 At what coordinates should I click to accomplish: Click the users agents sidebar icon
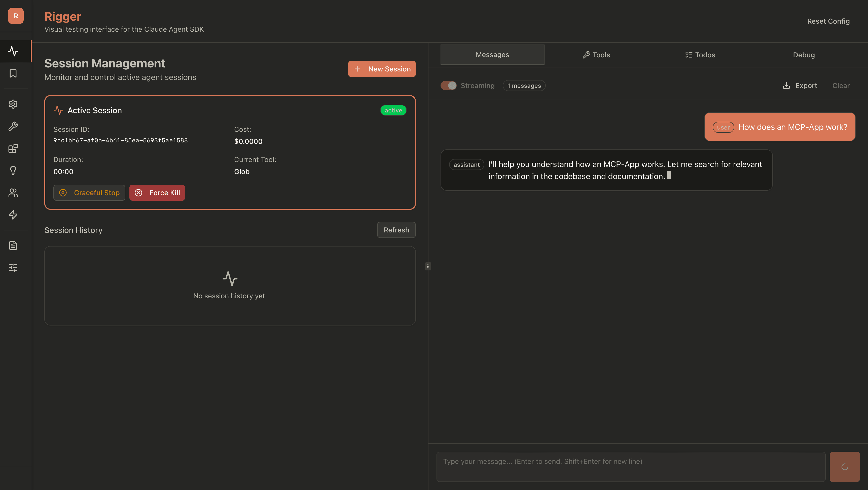[13, 193]
